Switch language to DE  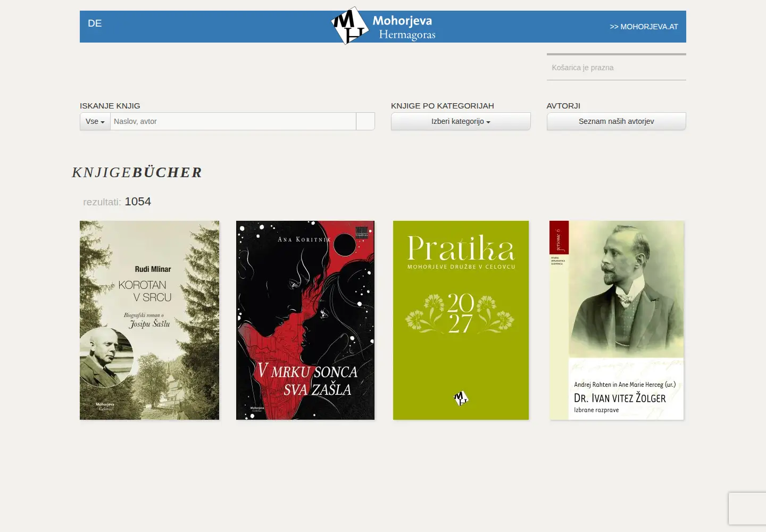pos(95,23)
